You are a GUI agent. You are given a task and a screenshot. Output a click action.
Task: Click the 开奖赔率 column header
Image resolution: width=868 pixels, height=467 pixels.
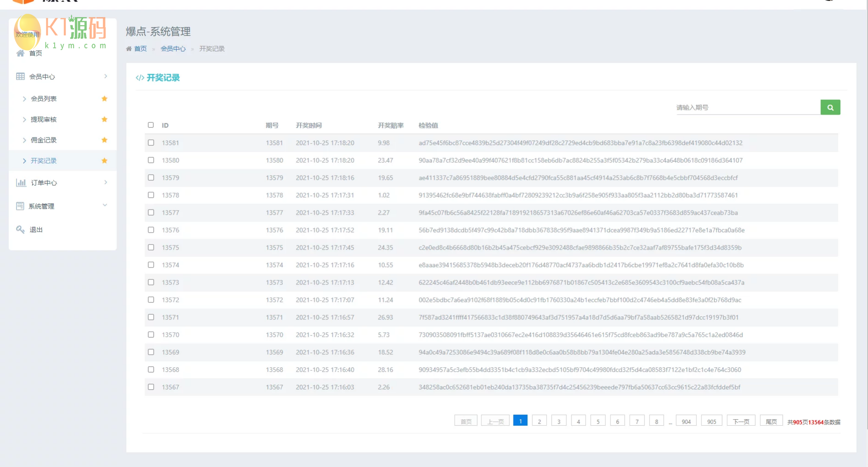click(x=391, y=125)
